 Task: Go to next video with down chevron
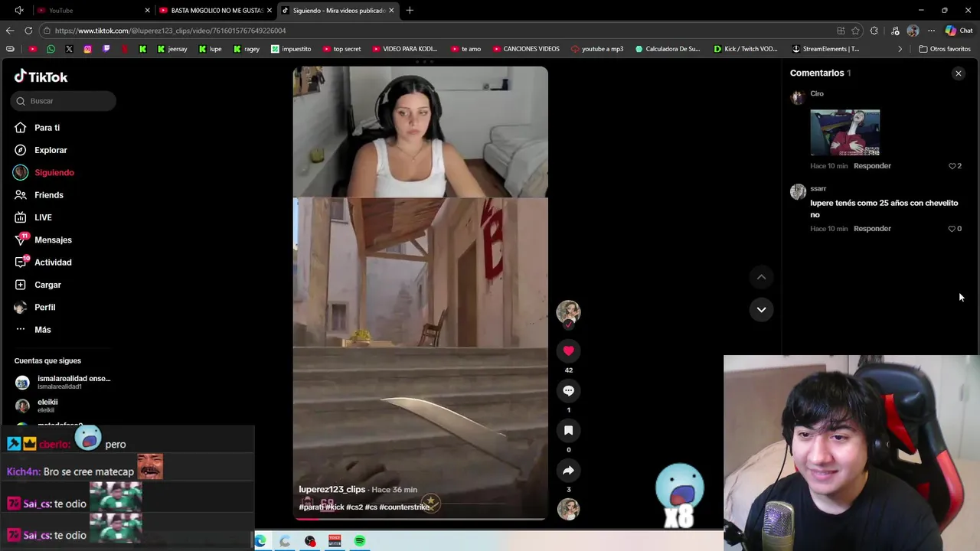click(761, 310)
